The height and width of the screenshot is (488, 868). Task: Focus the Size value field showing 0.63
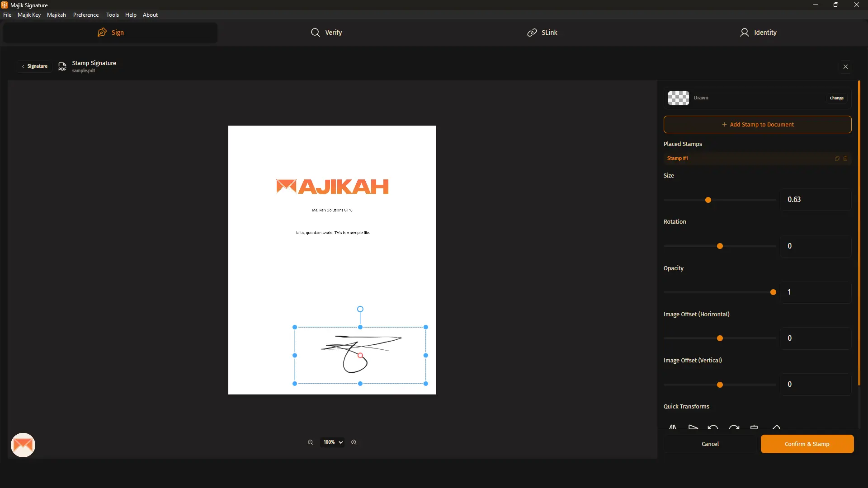coord(816,200)
